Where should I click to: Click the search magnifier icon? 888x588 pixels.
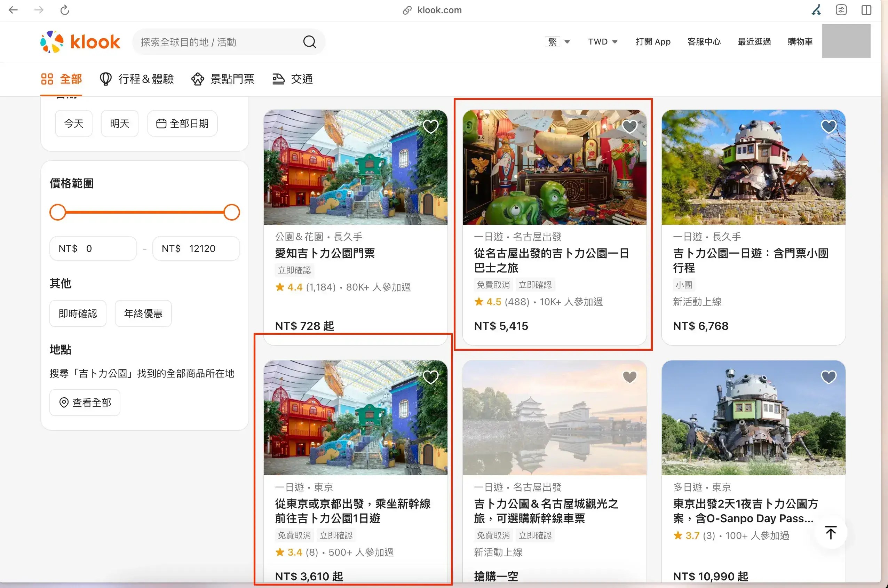(x=309, y=42)
